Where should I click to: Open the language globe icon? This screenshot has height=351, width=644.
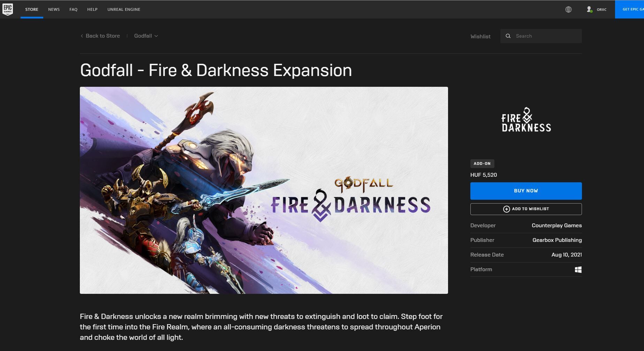tap(568, 9)
